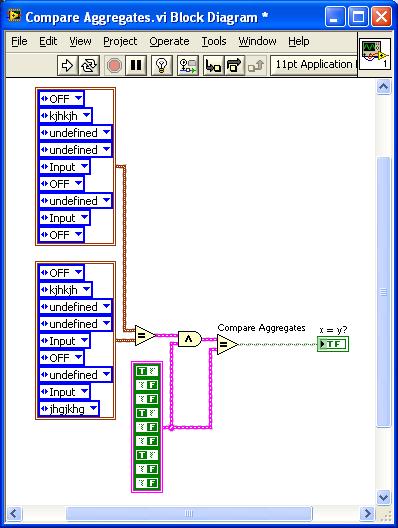Open the View menu
The image size is (398, 528).
pyautogui.click(x=80, y=41)
